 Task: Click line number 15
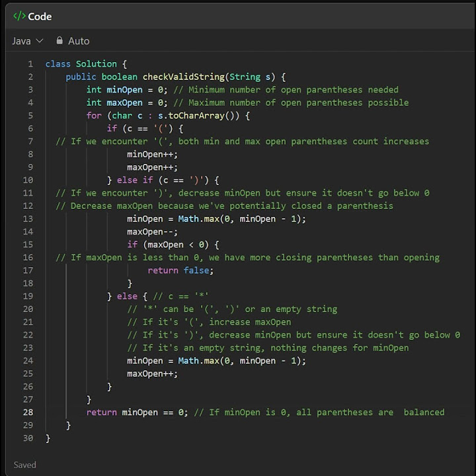28,245
